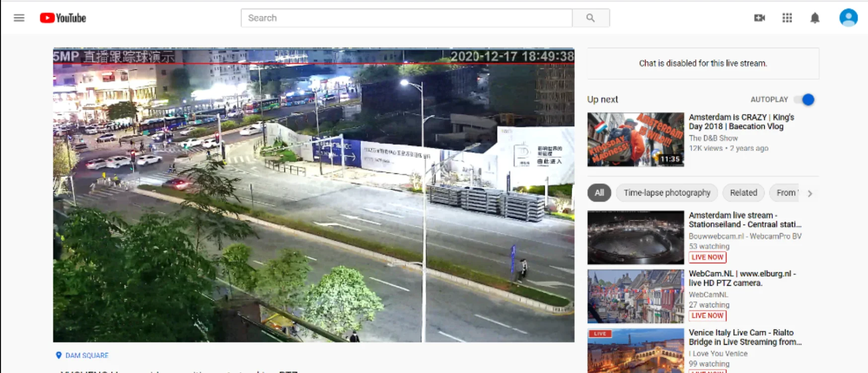Focus the YouTube search box
The width and height of the screenshot is (868, 373).
tap(406, 18)
